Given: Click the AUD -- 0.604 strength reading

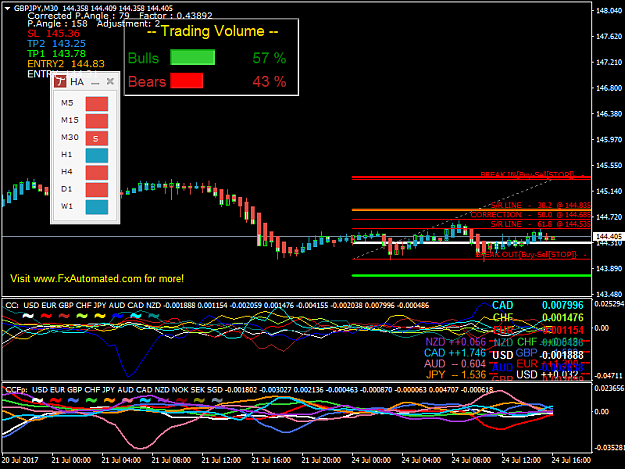Looking at the screenshot, I should point(455,363).
